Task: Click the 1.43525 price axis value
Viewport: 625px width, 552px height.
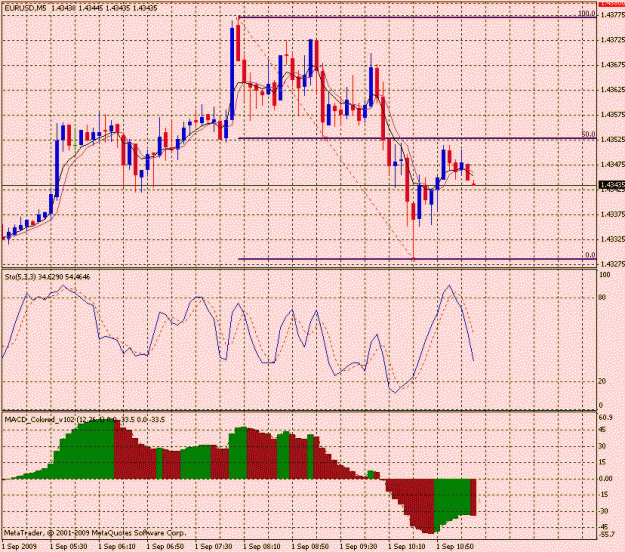Action: coord(612,139)
